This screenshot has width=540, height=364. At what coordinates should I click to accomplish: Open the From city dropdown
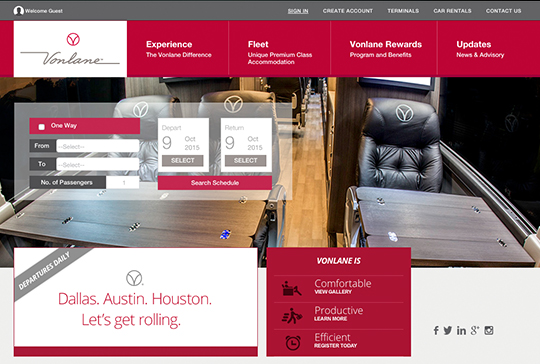click(98, 146)
